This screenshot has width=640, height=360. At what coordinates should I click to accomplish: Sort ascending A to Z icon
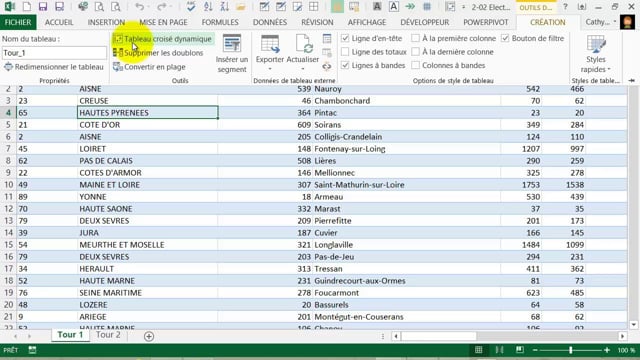(208, 7)
